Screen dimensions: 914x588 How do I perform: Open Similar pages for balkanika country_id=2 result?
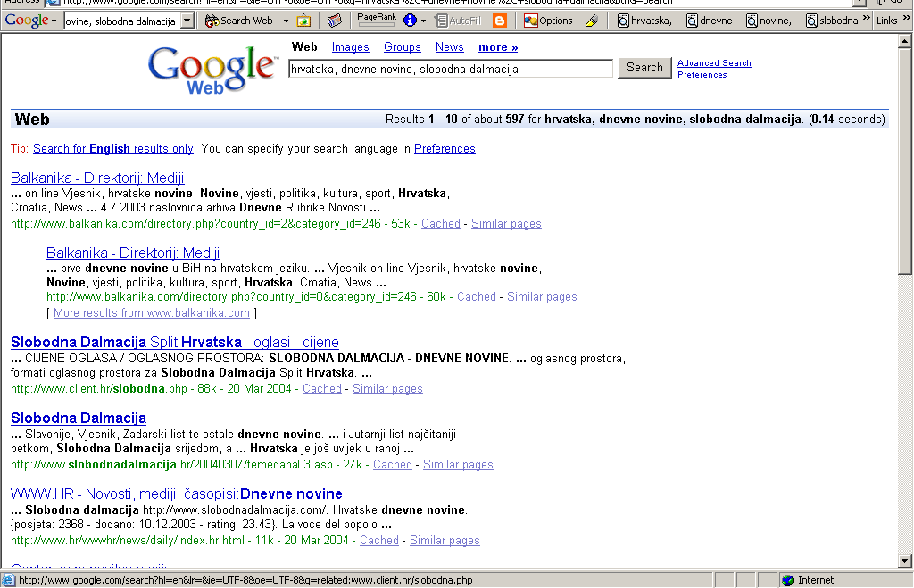click(506, 224)
